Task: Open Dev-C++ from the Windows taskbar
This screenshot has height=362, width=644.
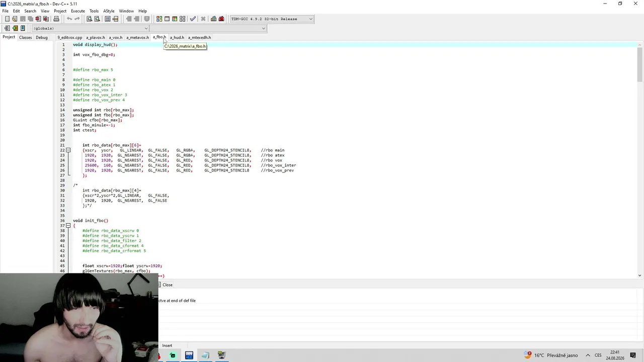Action: (x=189, y=355)
